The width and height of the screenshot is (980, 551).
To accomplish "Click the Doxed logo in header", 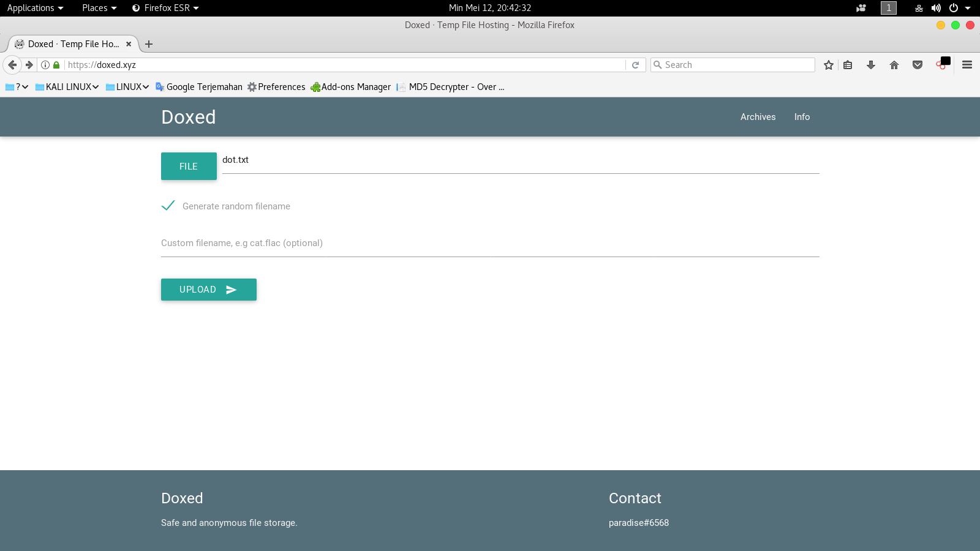I will (189, 117).
